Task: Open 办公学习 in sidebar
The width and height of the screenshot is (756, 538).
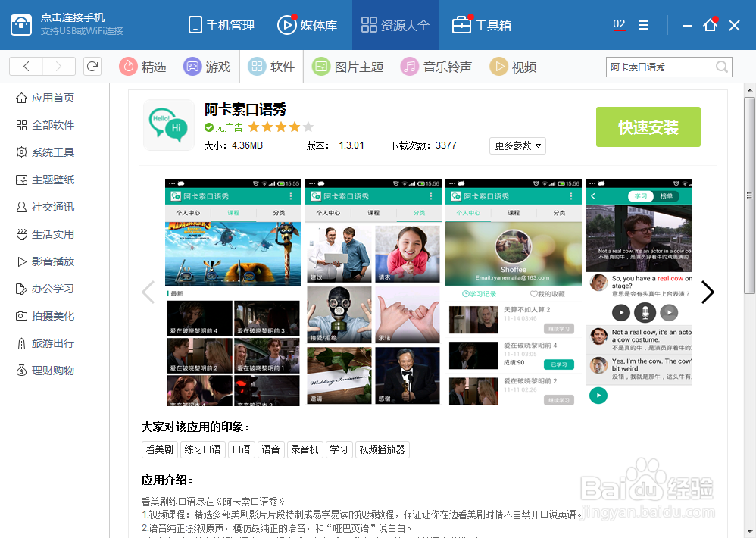Action: 45,289
